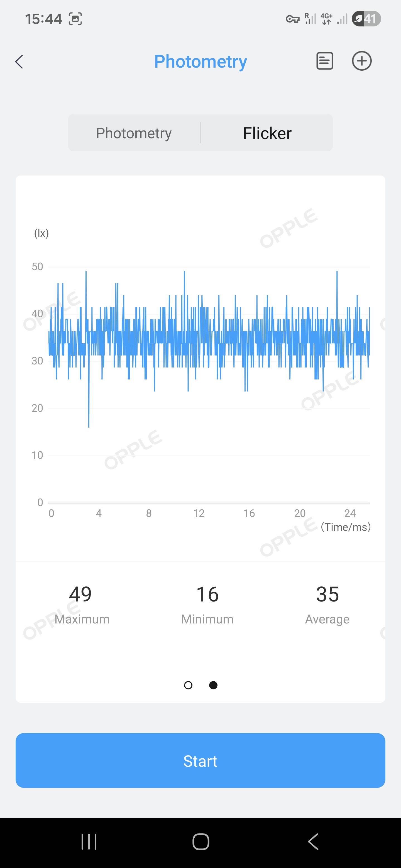Open Android recent apps navigation button
This screenshot has width=401, height=868.
click(89, 841)
